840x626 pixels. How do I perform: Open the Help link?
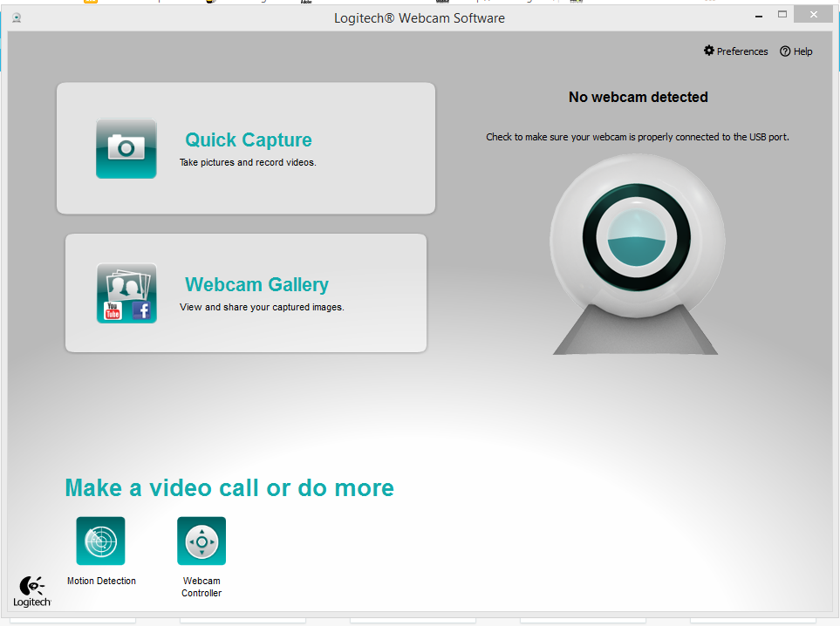tap(796, 51)
